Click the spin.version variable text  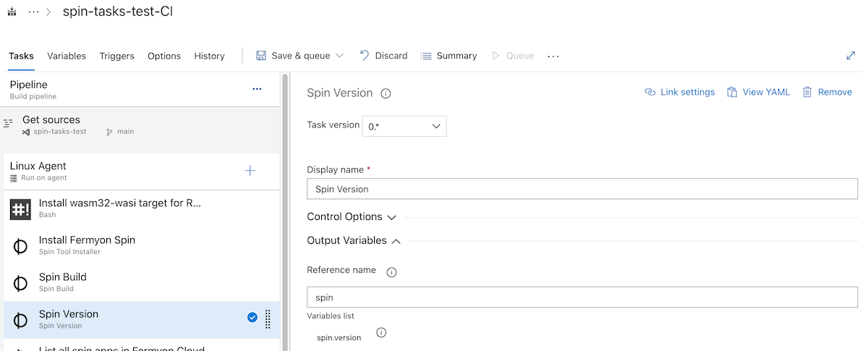pos(339,337)
